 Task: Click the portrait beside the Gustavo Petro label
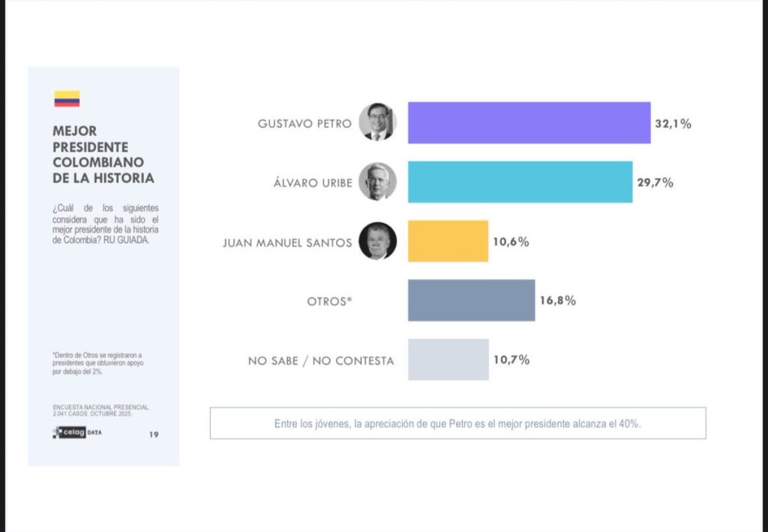click(x=377, y=122)
